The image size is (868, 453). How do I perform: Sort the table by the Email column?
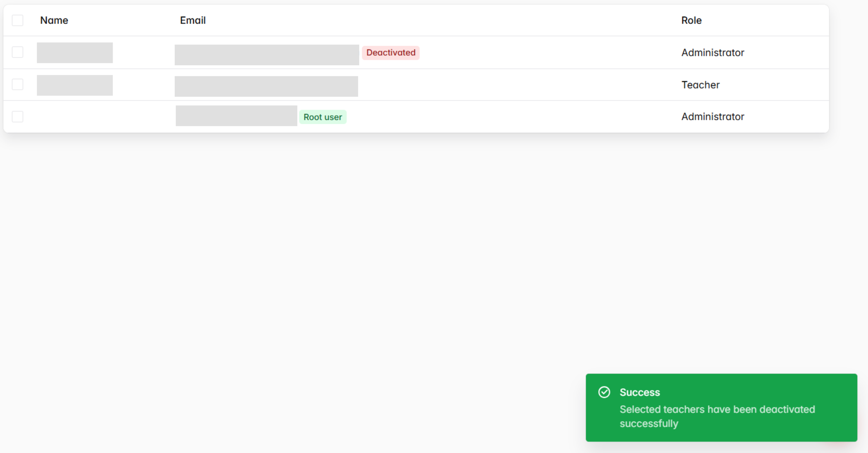tap(193, 20)
